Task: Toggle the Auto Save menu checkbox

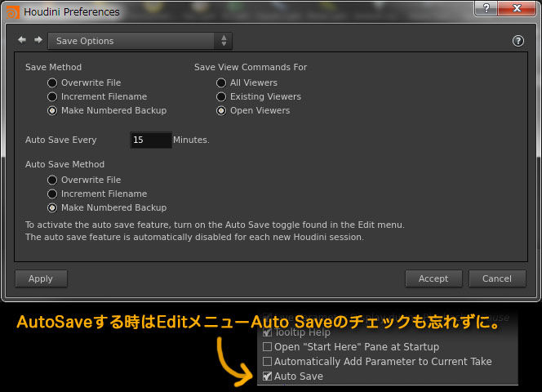Action: [x=268, y=376]
